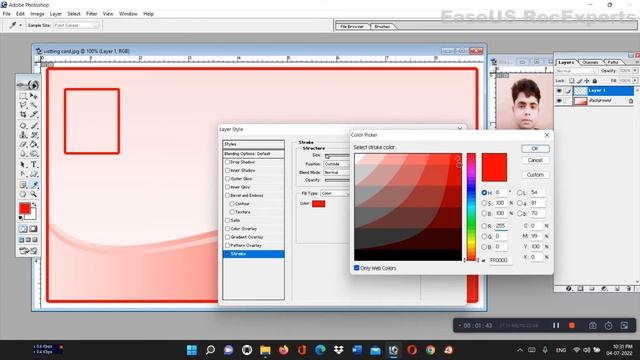Click the add layer style icon in Layers panel
640x360 pixels.
click(569, 289)
